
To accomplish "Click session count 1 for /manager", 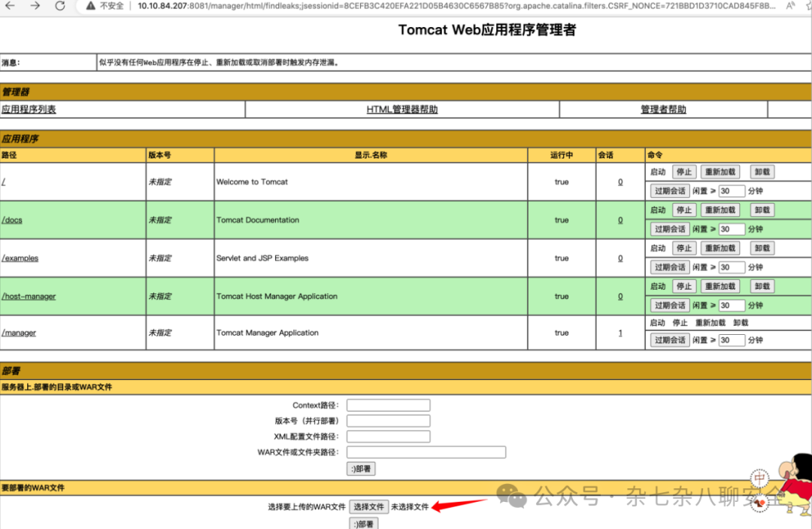I will click(620, 333).
